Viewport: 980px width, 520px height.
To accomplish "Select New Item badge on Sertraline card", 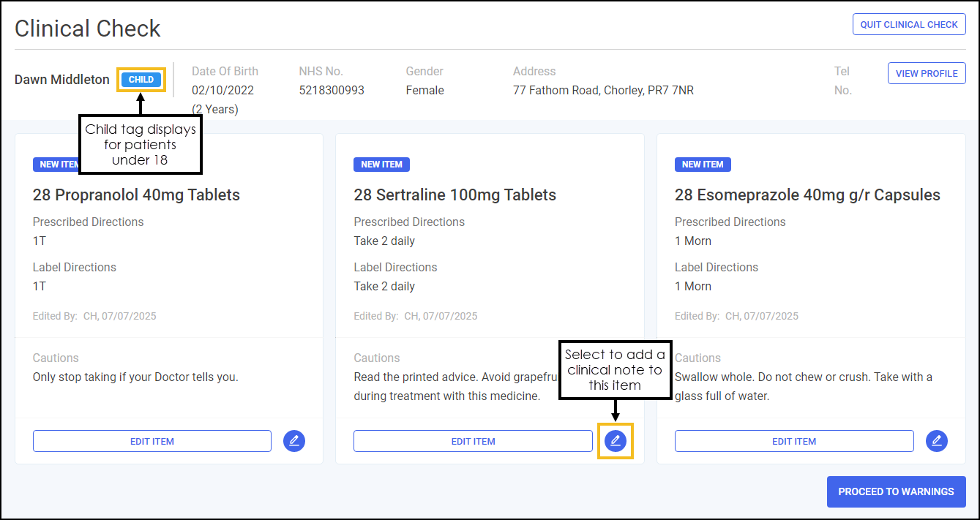I will pyautogui.click(x=381, y=165).
